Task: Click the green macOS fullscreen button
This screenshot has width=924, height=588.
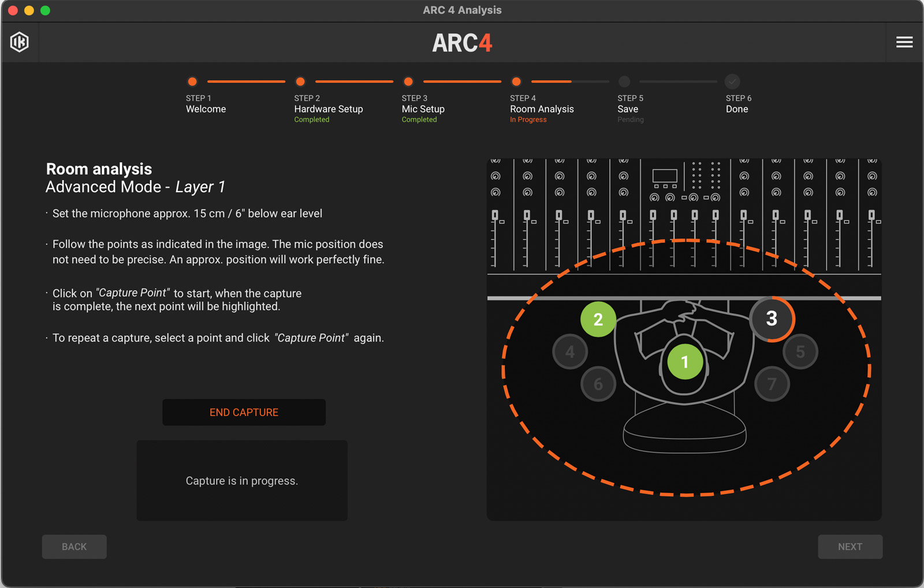Action: pyautogui.click(x=45, y=10)
